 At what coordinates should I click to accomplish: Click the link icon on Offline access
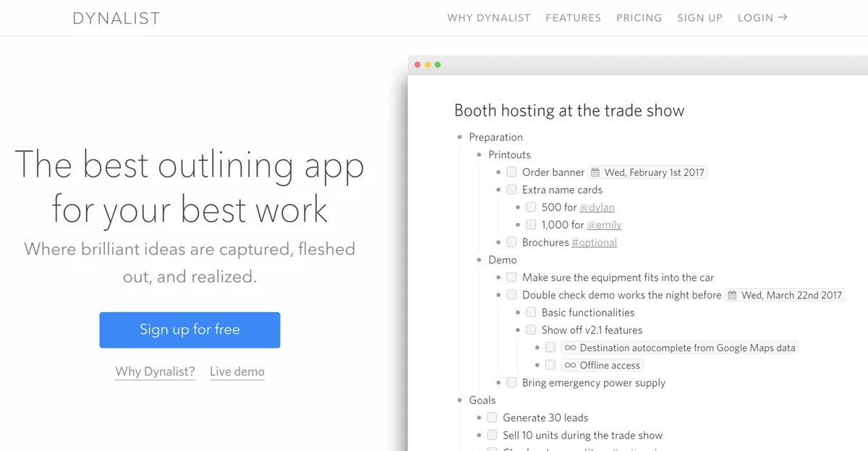(570, 366)
